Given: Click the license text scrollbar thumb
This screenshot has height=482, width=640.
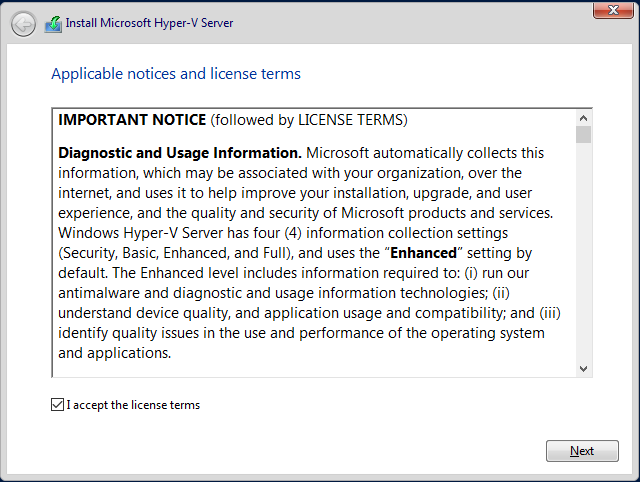Looking at the screenshot, I should pyautogui.click(x=583, y=134).
